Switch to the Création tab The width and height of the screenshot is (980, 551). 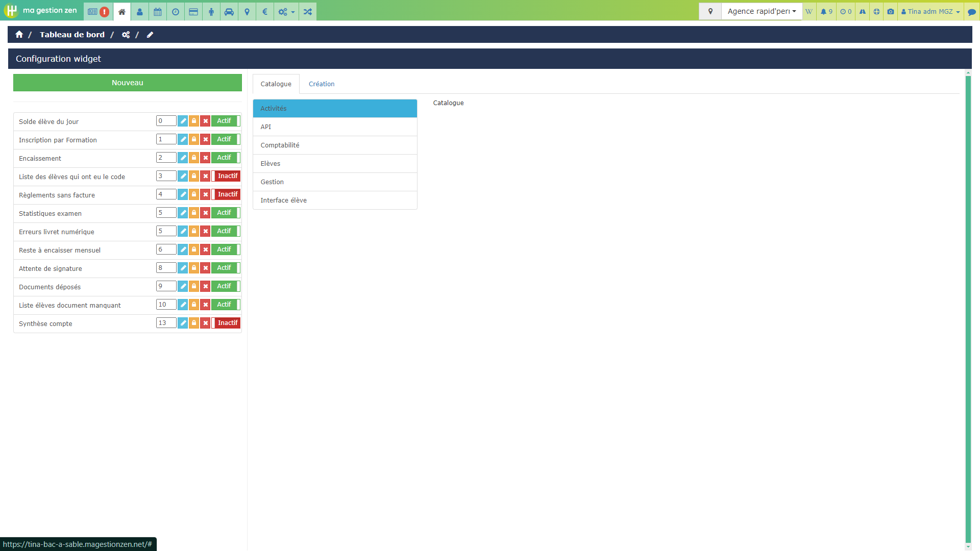(x=322, y=84)
